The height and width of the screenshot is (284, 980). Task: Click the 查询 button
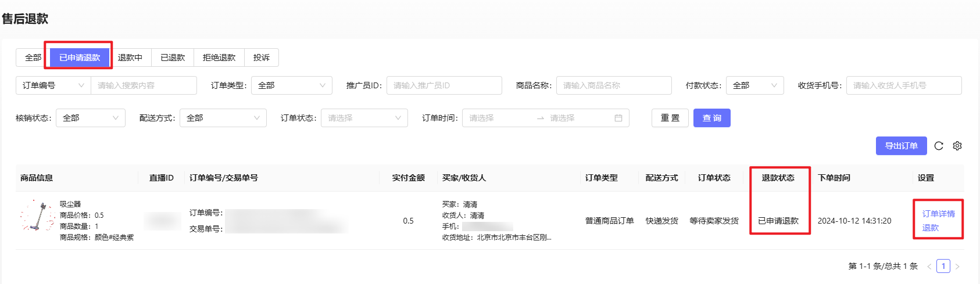pyautogui.click(x=711, y=118)
